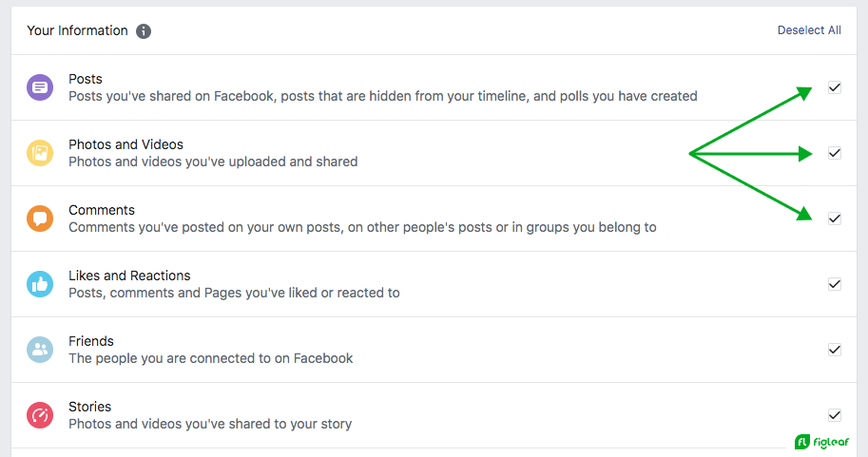Uncheck the Photos and Videos checkbox
868x457 pixels.
[x=834, y=153]
